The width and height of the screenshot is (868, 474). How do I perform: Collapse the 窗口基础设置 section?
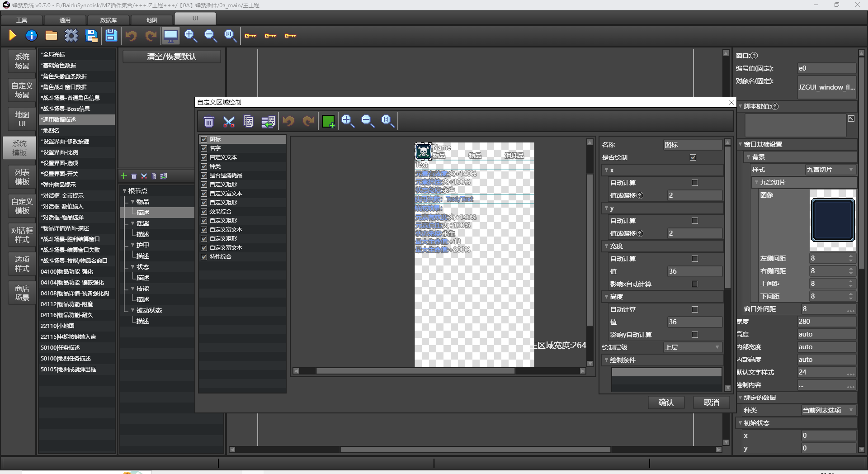point(741,144)
